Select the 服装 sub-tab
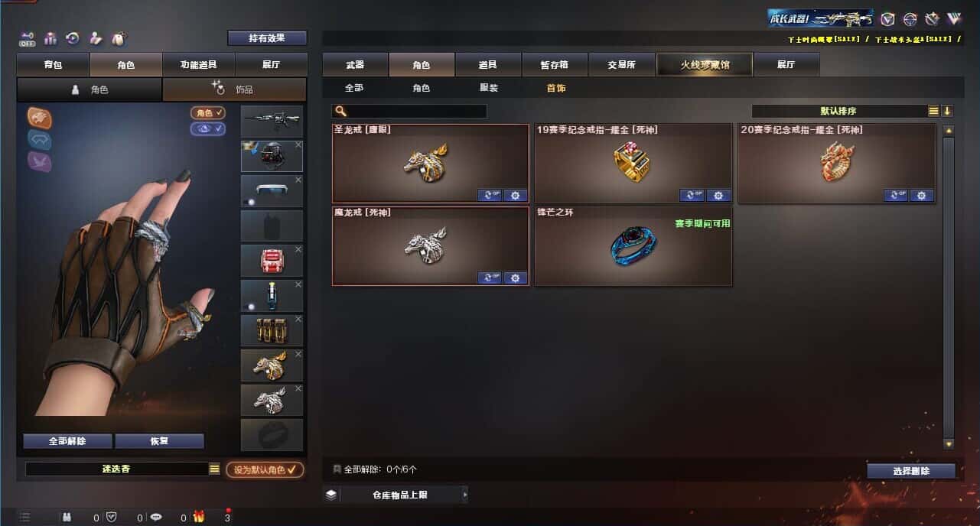This screenshot has height=526, width=980. click(489, 88)
